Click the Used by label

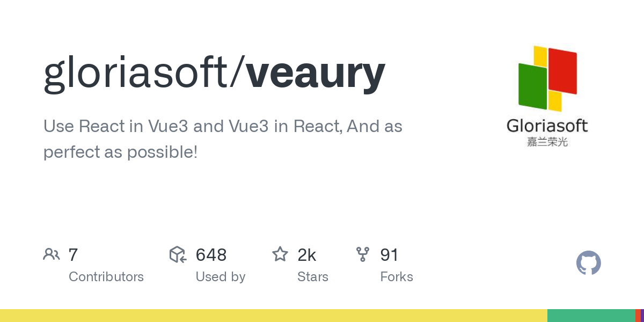tap(221, 277)
